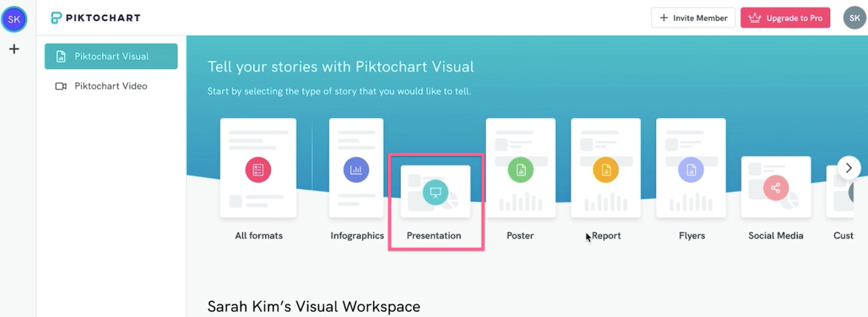Image resolution: width=868 pixels, height=317 pixels.
Task: Select the purple Infographics chart icon
Action: [356, 169]
